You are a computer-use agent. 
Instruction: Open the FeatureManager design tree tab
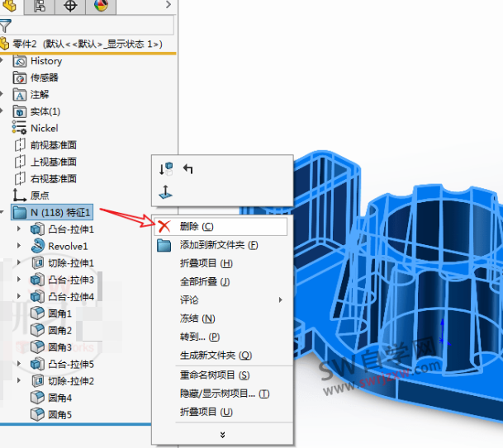[10, 6]
